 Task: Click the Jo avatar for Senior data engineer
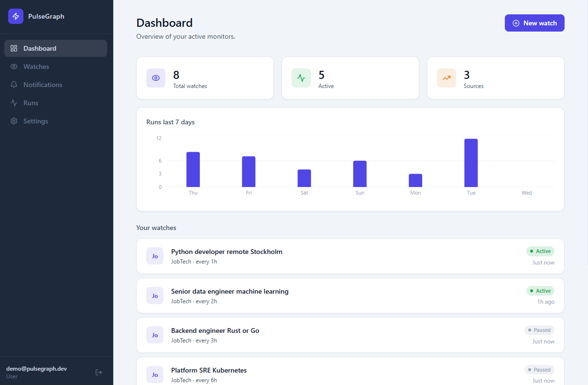(155, 296)
